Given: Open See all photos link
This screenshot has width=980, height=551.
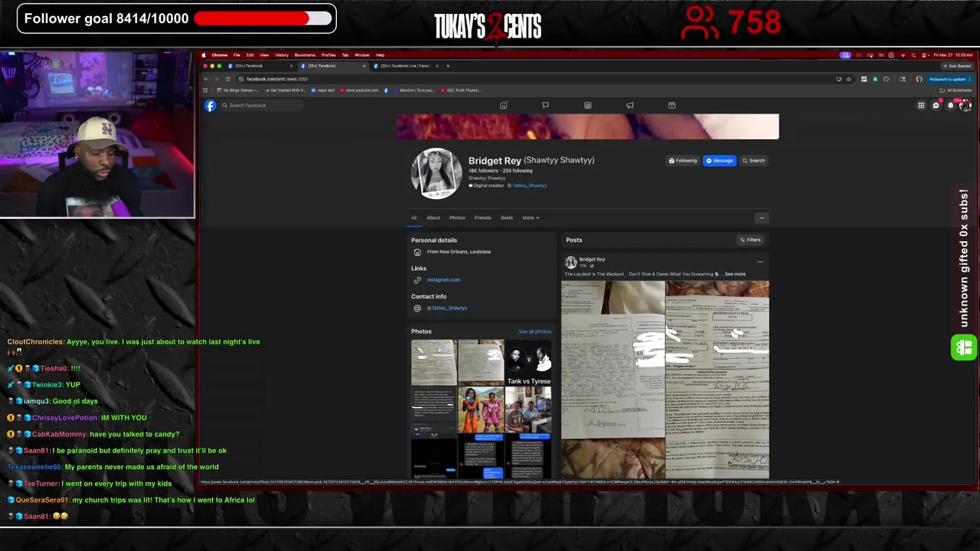Looking at the screenshot, I should point(534,332).
